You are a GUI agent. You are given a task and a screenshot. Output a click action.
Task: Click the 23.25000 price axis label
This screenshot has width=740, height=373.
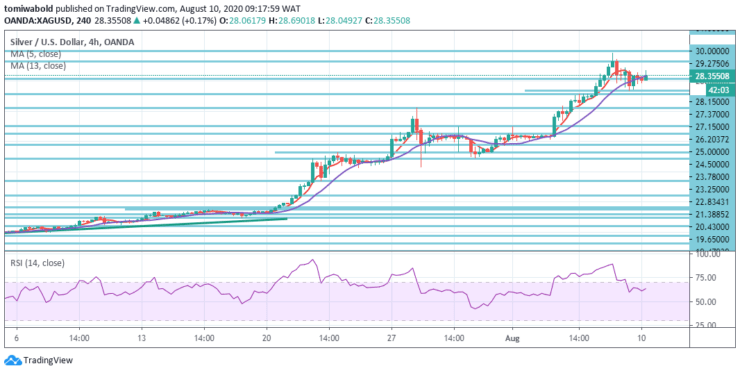coord(713,189)
